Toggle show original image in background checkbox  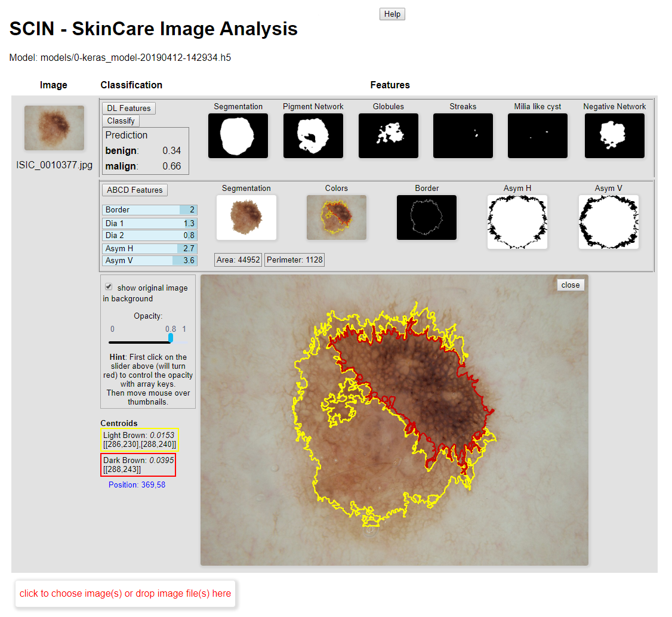pos(109,287)
